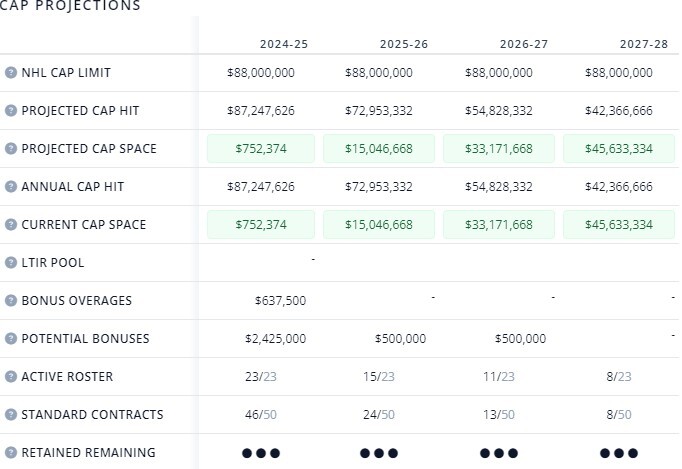Image resolution: width=682 pixels, height=469 pixels.
Task: Click 2026-27 retained remaining dots
Action: (x=499, y=453)
